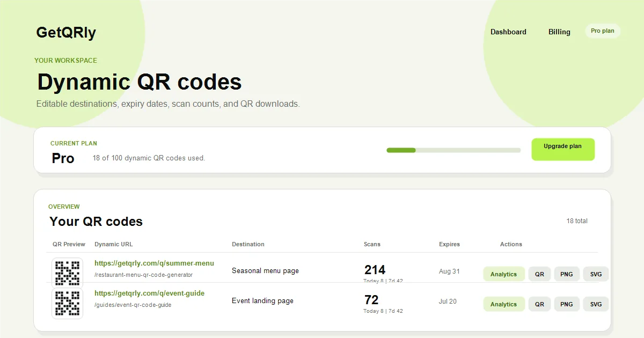This screenshot has height=338, width=644.
Task: Click the QR Preview column header
Action: 69,244
